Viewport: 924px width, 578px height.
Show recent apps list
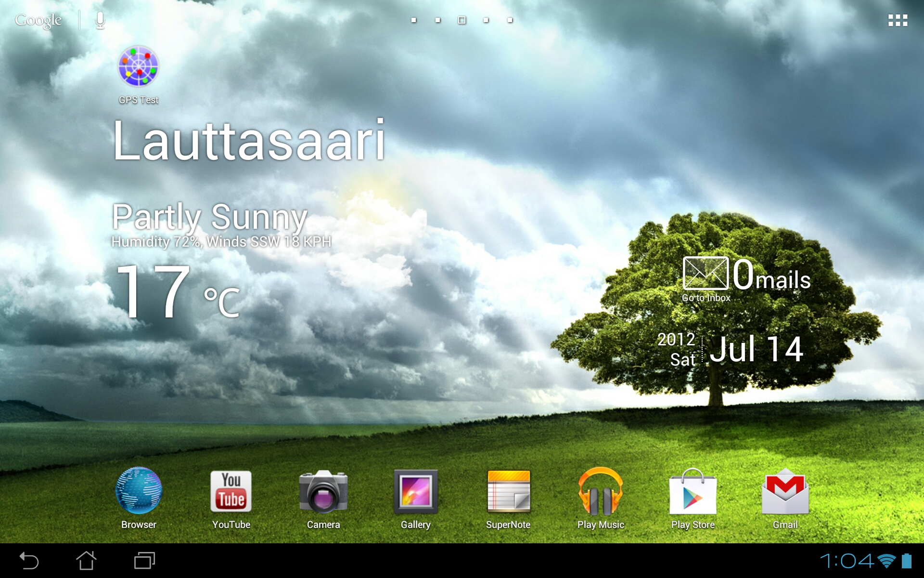144,561
